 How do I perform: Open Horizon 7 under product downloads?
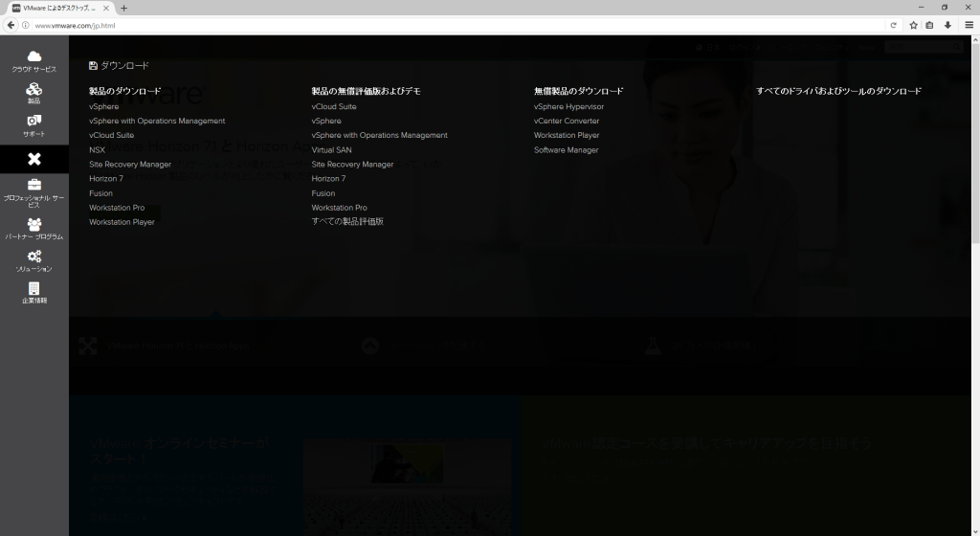(x=106, y=179)
